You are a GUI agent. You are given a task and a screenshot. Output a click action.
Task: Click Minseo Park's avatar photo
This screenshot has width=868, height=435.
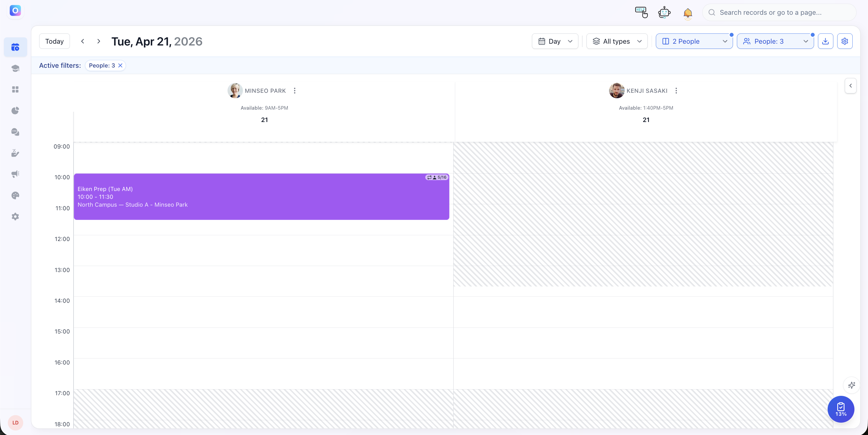click(x=235, y=91)
